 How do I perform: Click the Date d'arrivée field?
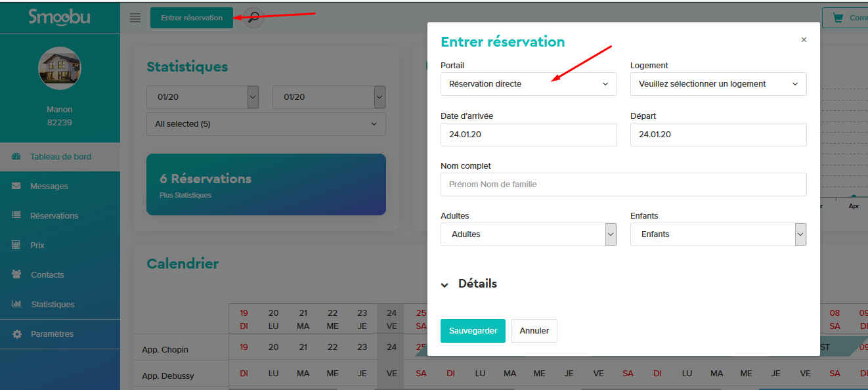[x=529, y=135]
